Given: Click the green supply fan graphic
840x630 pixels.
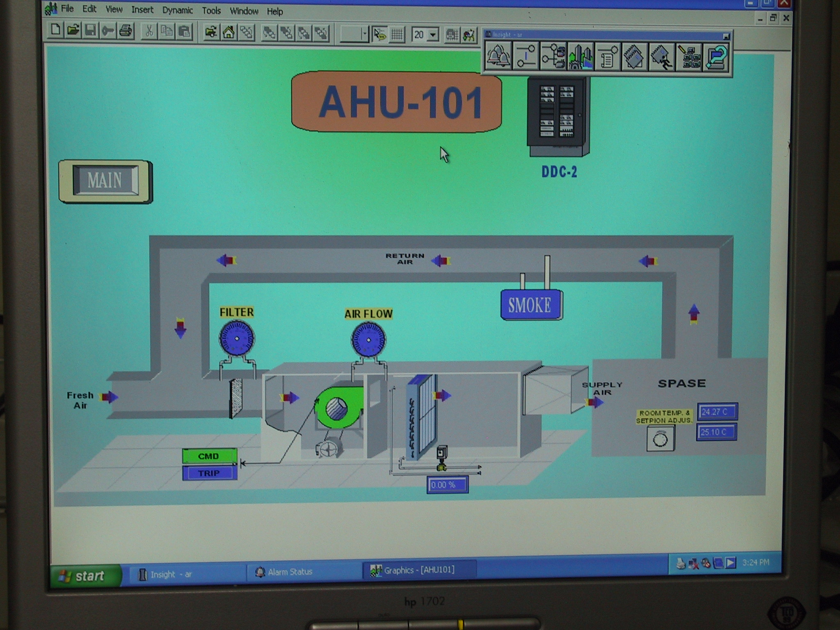Looking at the screenshot, I should tap(339, 407).
